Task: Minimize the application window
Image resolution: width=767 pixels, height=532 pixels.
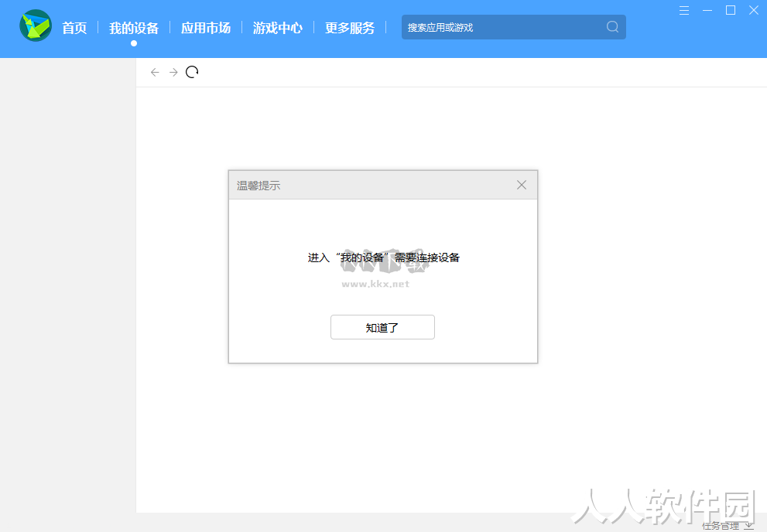Action: coord(707,10)
